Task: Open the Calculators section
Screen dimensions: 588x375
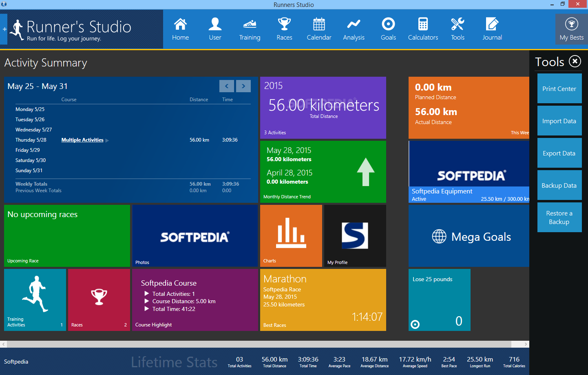Action: point(423,29)
